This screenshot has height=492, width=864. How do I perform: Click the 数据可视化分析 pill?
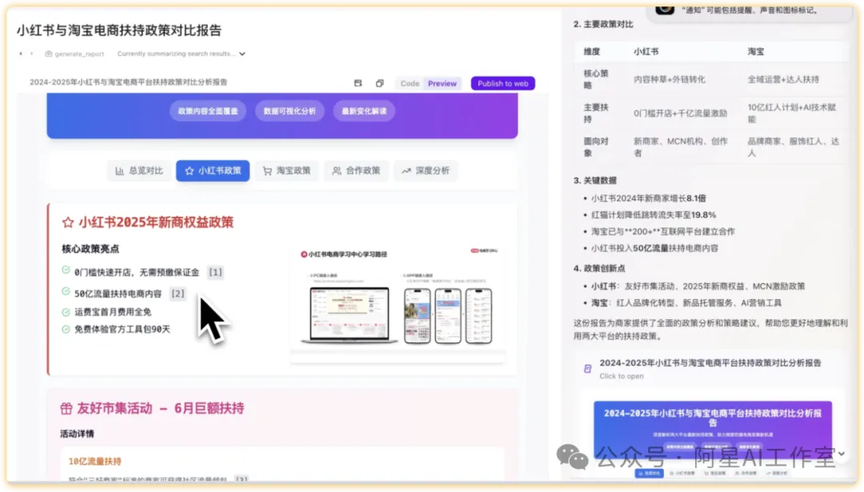pyautogui.click(x=290, y=111)
